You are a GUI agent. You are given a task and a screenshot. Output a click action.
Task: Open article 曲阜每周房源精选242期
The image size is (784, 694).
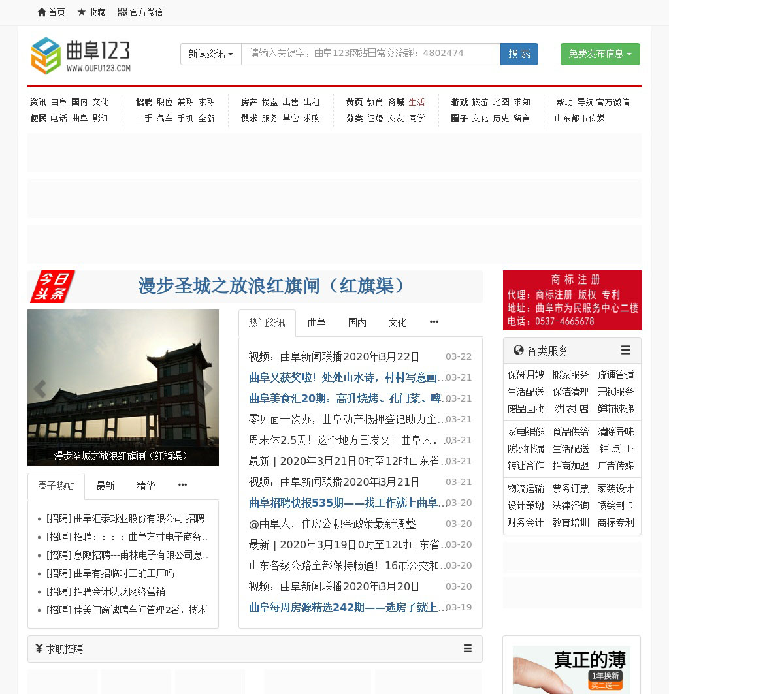[x=347, y=607]
